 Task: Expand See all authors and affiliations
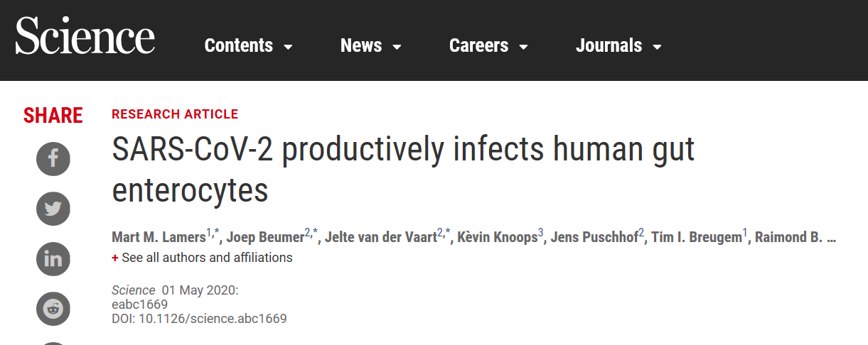207,258
